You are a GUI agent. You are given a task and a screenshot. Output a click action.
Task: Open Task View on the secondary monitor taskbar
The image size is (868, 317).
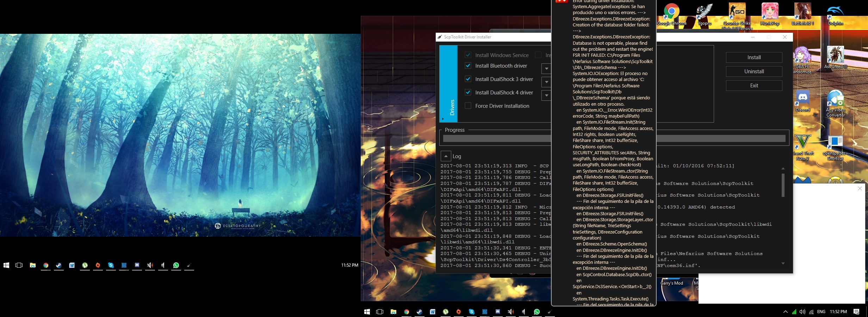[x=19, y=265]
